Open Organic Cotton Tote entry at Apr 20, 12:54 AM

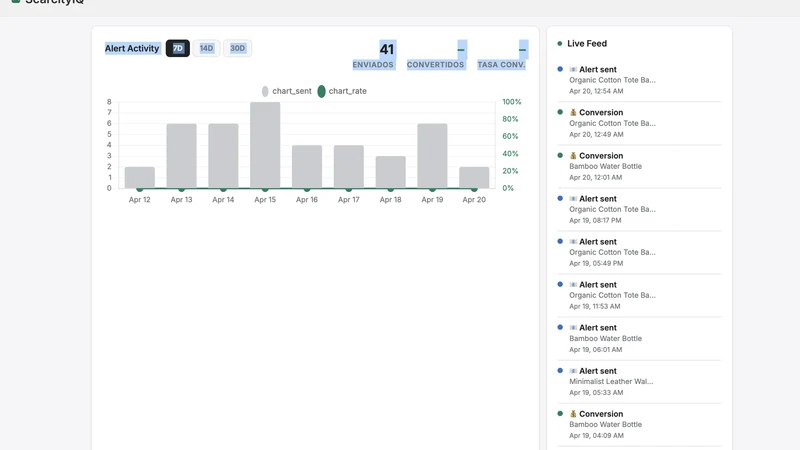[639, 80]
